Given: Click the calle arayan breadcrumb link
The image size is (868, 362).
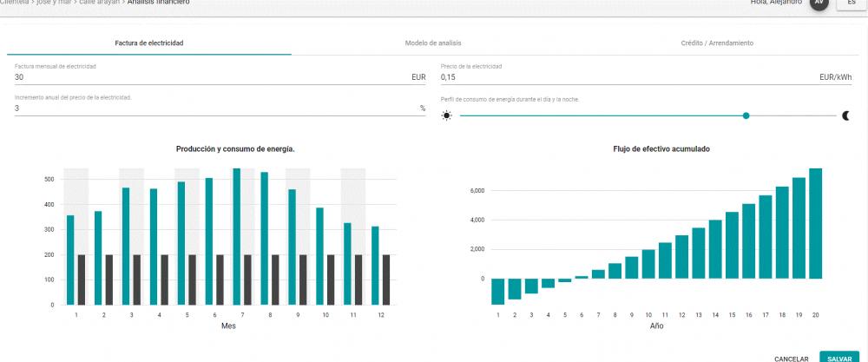Looking at the screenshot, I should click(x=100, y=3).
